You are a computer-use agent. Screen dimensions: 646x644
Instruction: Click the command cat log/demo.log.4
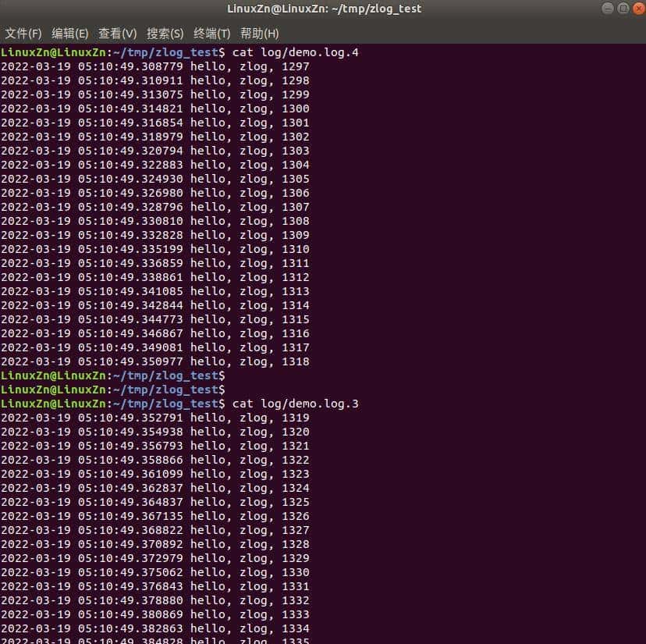(295, 53)
